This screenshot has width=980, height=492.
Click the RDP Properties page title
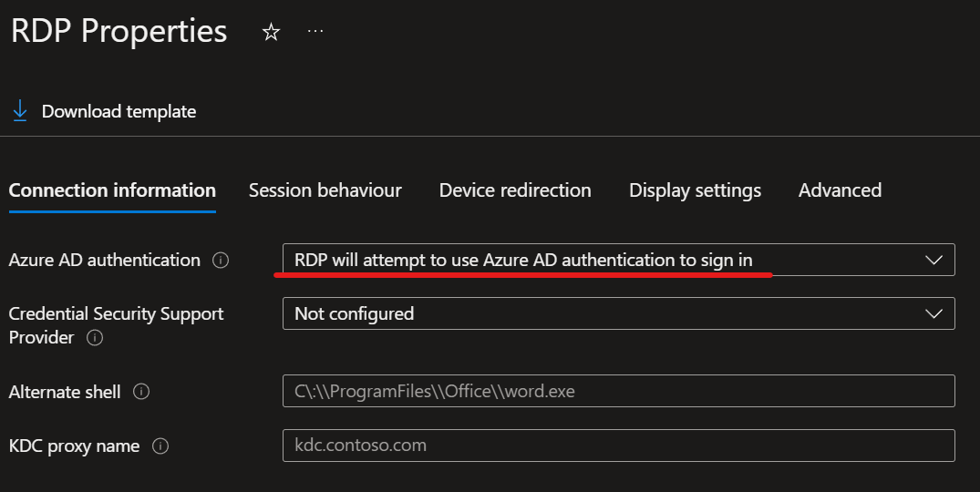tap(119, 31)
